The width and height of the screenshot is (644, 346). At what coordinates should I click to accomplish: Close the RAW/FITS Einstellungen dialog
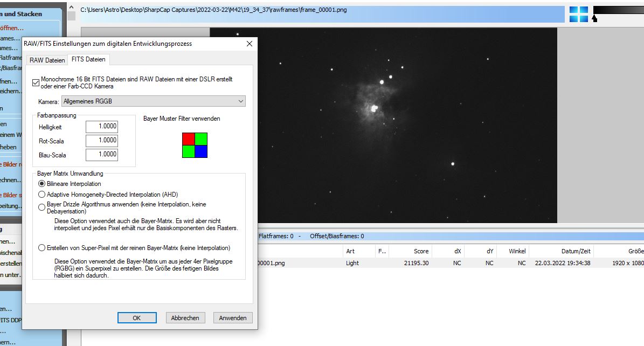pos(250,44)
